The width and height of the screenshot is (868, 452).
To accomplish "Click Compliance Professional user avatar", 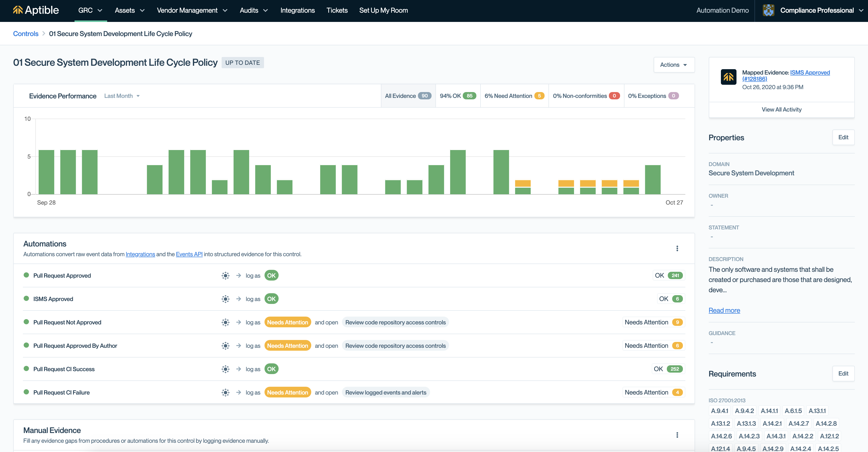I will (x=768, y=10).
